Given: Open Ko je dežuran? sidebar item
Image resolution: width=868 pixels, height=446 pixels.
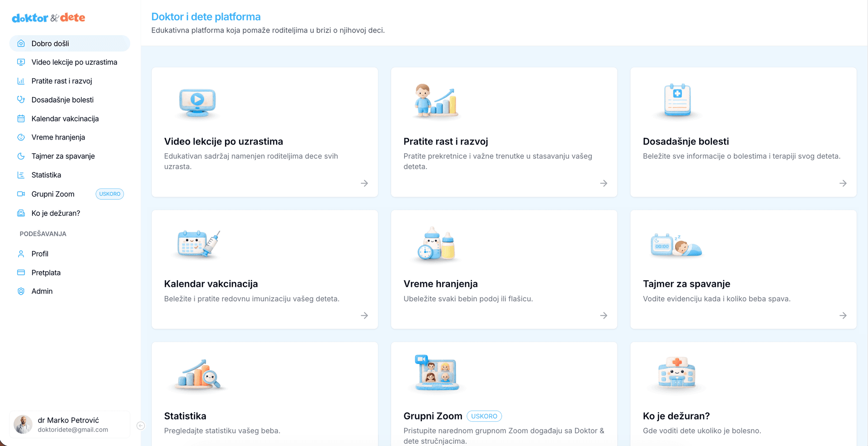Looking at the screenshot, I should [x=56, y=213].
